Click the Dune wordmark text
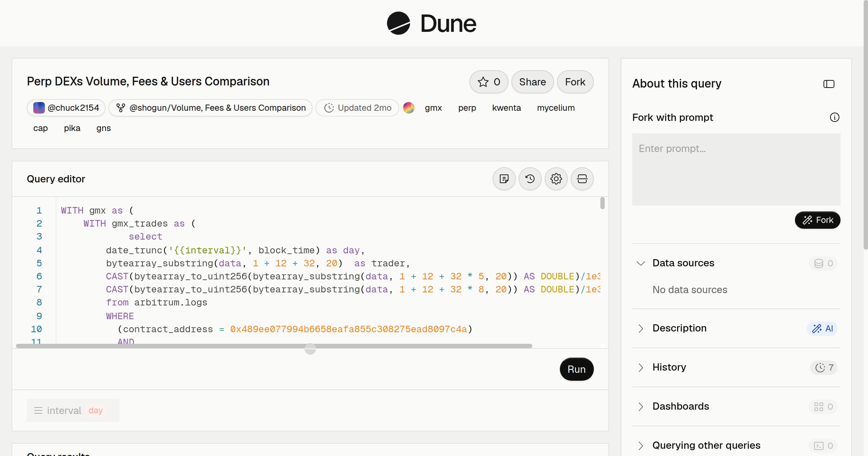The width and height of the screenshot is (868, 456). pyautogui.click(x=448, y=24)
